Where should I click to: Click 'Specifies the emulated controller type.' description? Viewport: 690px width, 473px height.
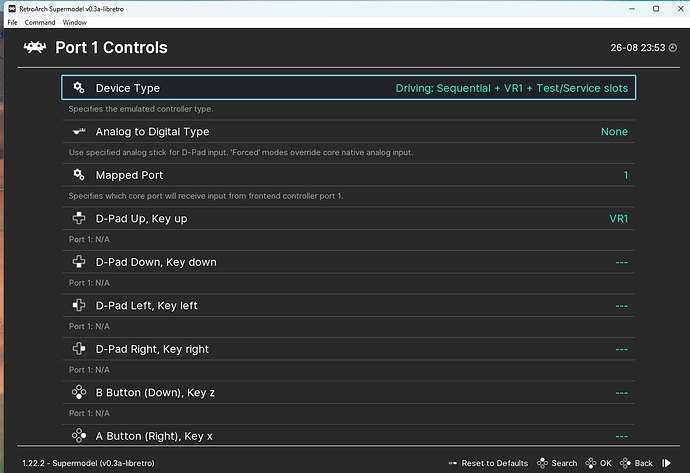[x=141, y=109]
